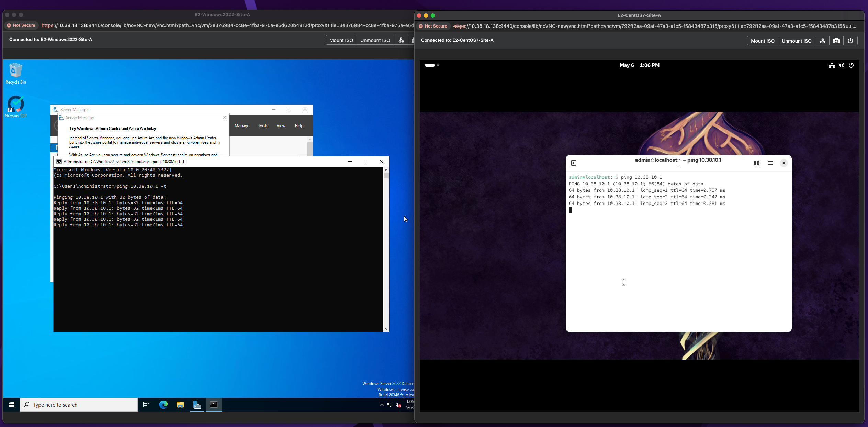This screenshot has height=427, width=868.
Task: Open the May 6 1:06 PM clock menu
Action: coord(639,65)
